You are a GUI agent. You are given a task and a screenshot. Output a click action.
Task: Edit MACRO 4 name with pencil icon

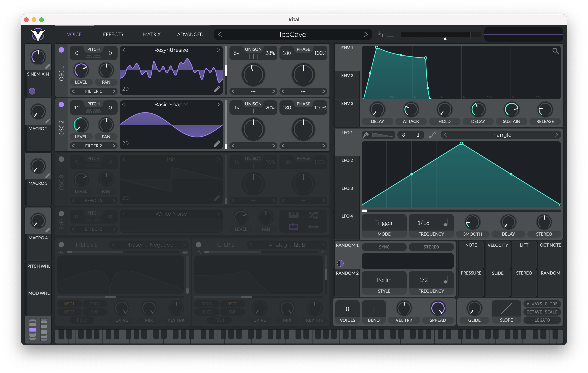(x=48, y=230)
